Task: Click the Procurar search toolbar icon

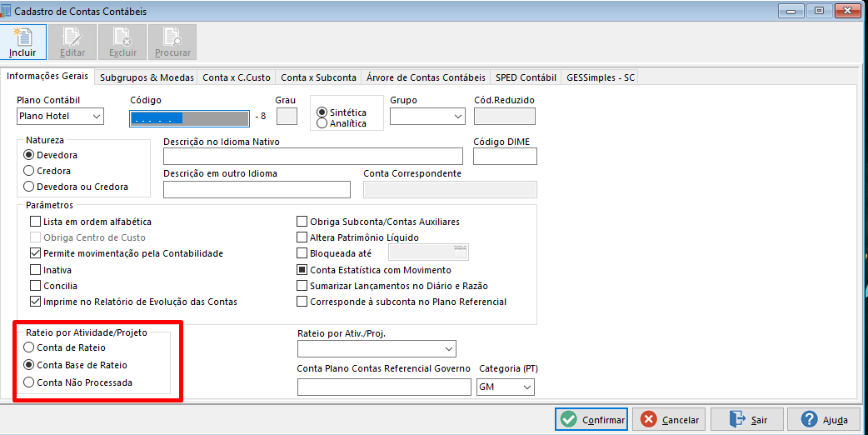Action: coord(172,42)
